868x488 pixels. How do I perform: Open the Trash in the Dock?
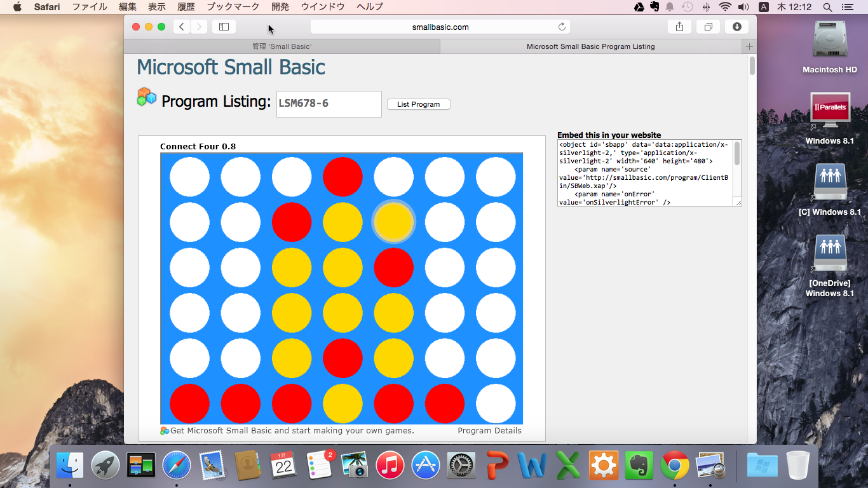[x=797, y=466]
